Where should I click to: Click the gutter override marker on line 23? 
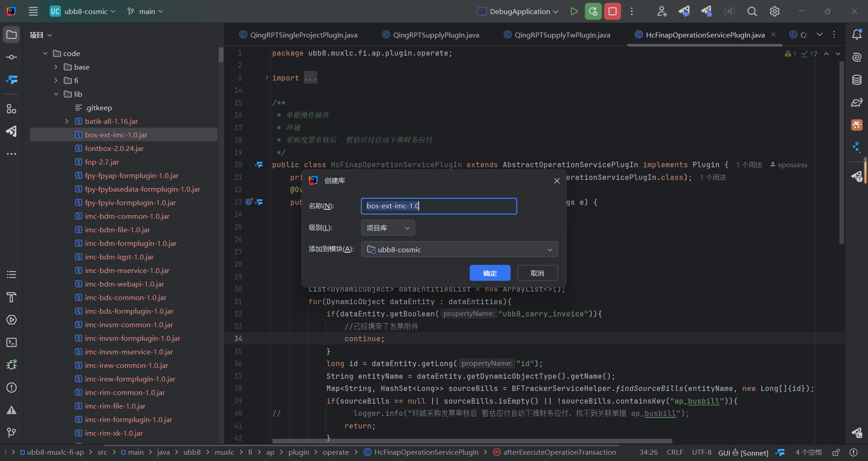249,202
